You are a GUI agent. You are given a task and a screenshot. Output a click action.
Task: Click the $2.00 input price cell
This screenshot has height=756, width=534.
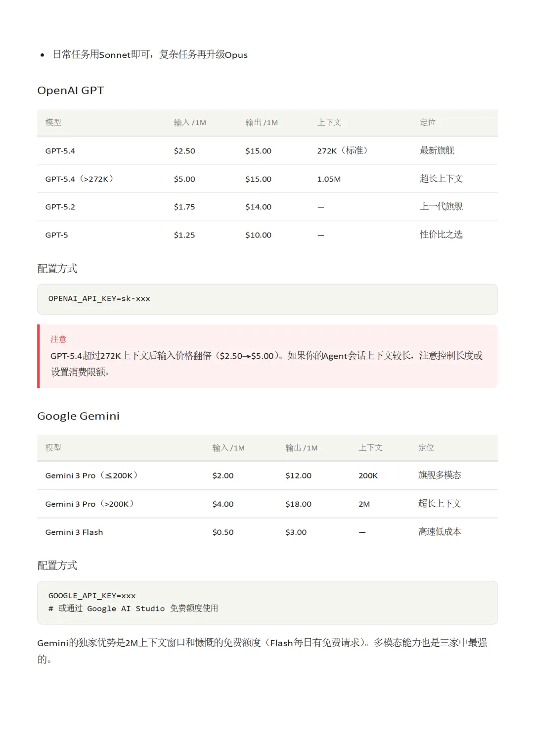[x=223, y=475]
